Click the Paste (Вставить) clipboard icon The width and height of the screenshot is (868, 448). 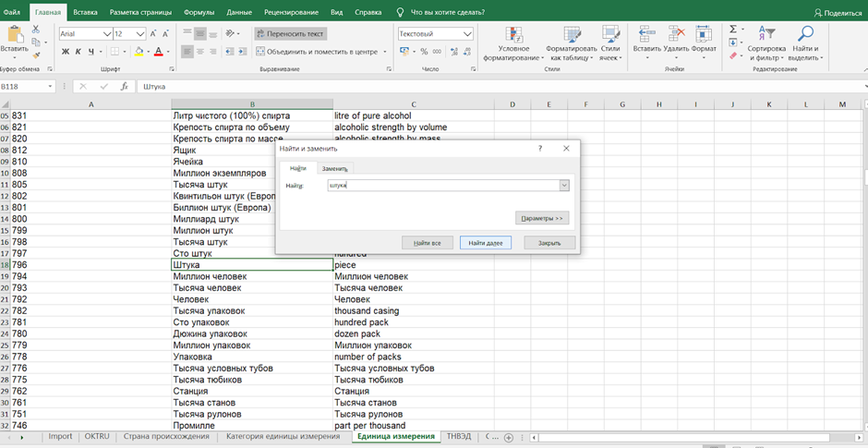pyautogui.click(x=14, y=35)
